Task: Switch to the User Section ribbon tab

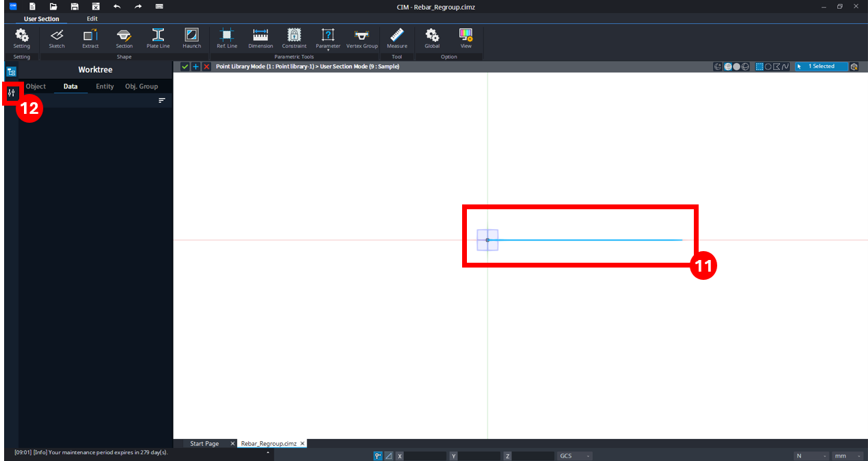Action: [x=41, y=19]
